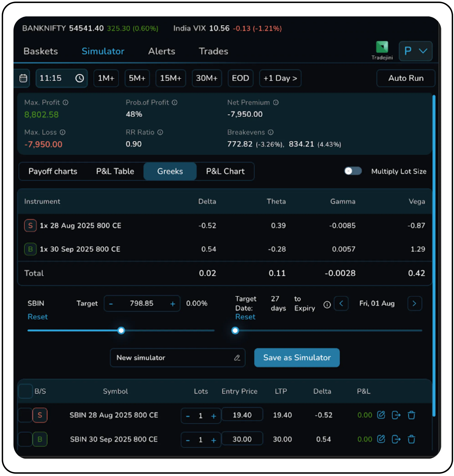Select the B/S header checkbox
This screenshot has height=476, width=454.
(25, 391)
